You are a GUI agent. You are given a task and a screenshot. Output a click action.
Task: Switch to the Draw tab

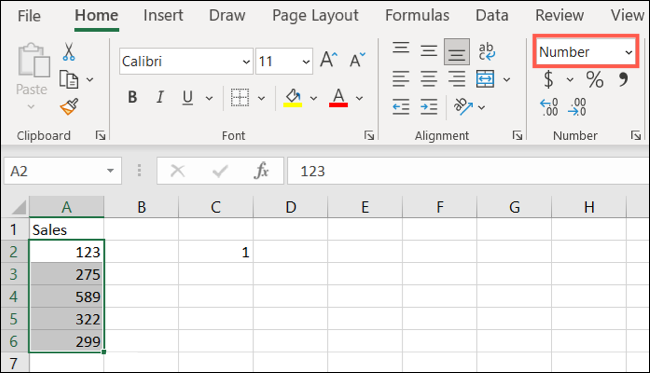click(x=227, y=16)
